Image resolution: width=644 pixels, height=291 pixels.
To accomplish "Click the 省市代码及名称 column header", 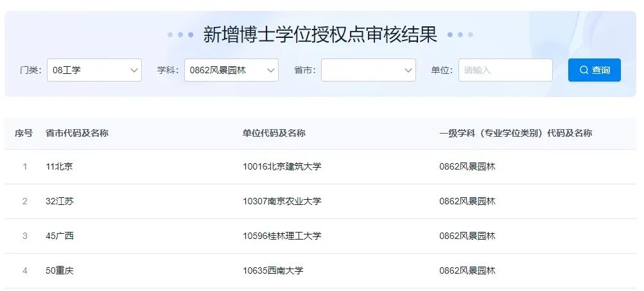I will click(77, 133).
